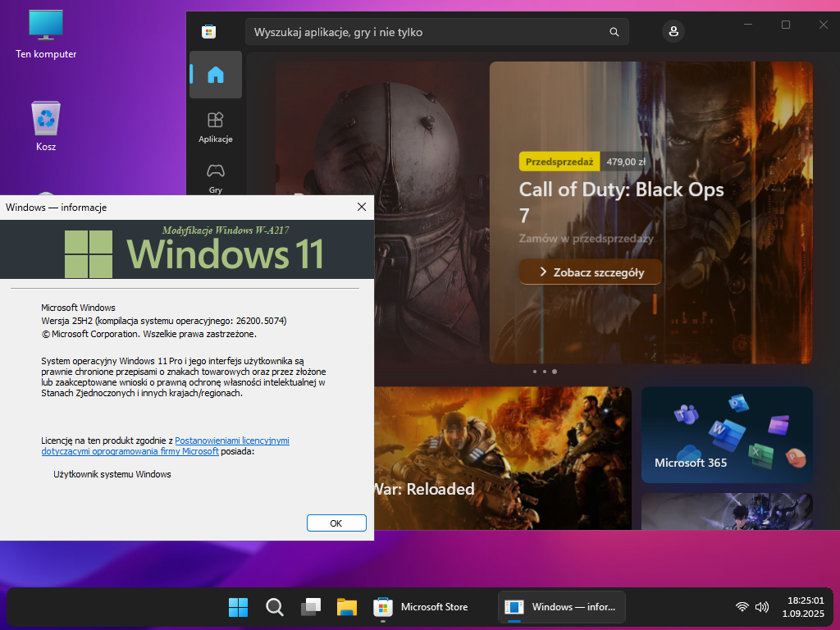840x630 pixels.
Task: Open the Aplikacje section in sidebar
Action: pyautogui.click(x=215, y=126)
